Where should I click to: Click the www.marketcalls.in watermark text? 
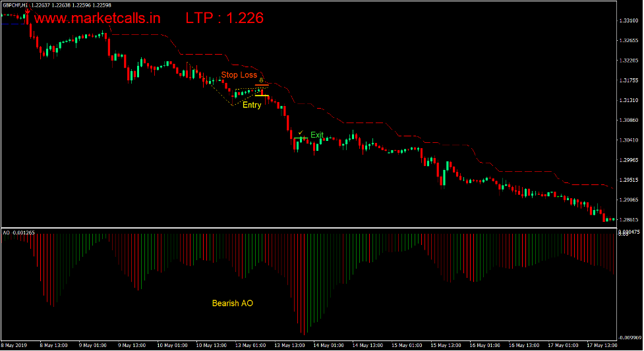97,18
